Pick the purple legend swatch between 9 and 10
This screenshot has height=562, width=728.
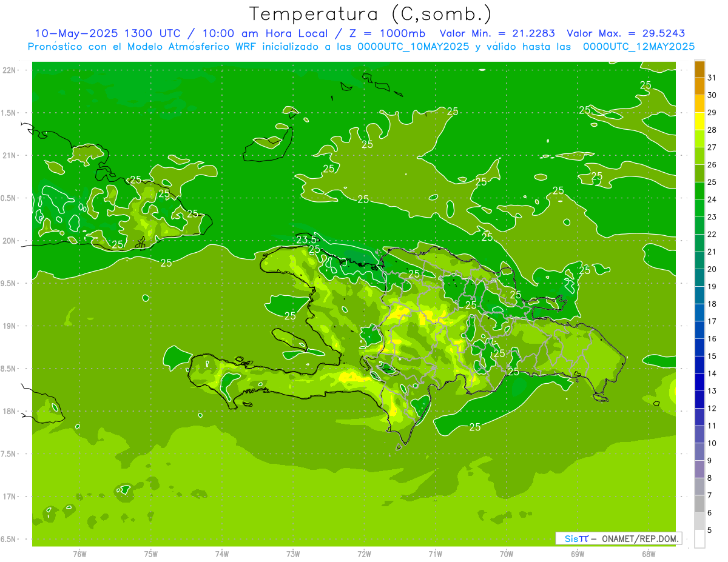pyautogui.click(x=699, y=452)
